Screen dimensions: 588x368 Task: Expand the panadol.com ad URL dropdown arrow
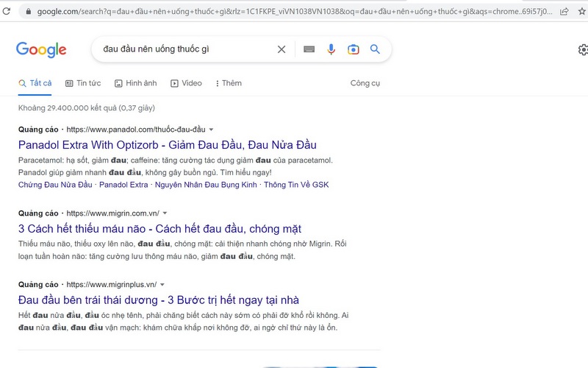[211, 130]
